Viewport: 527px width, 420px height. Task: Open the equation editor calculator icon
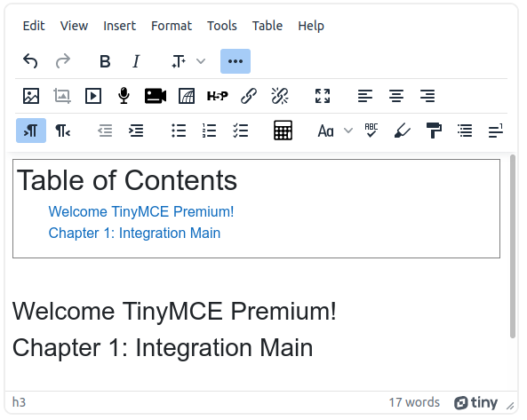point(283,131)
